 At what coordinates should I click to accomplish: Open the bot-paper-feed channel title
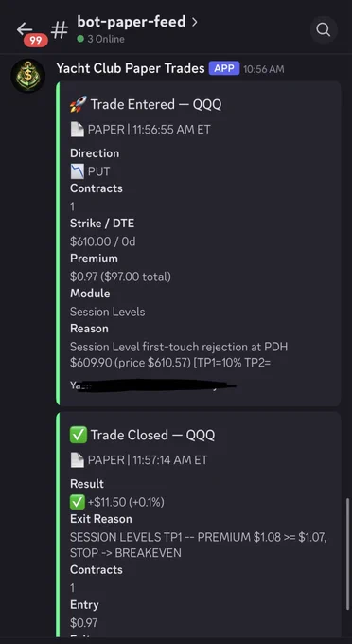(x=132, y=22)
